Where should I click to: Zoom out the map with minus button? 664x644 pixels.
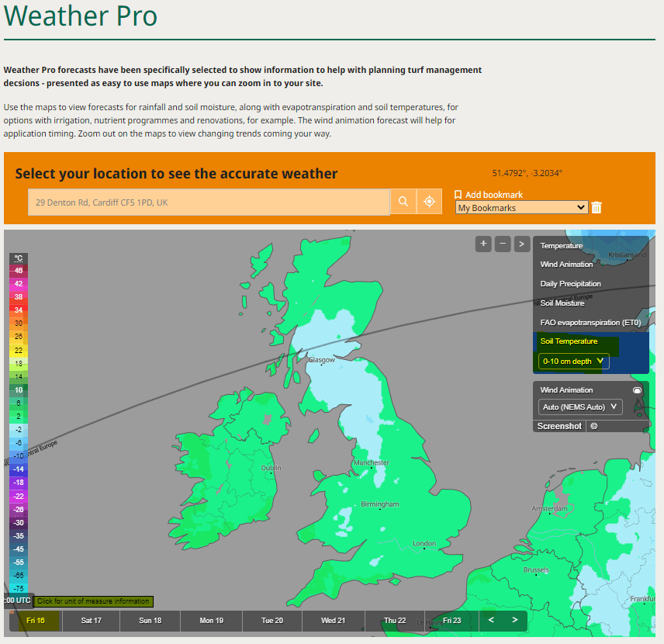point(503,244)
